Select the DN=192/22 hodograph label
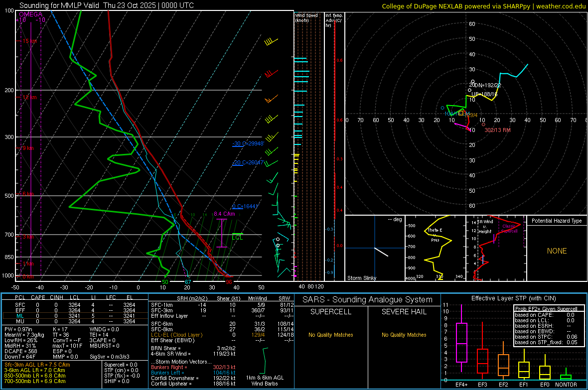Viewport: 588px width, 390px height. [487, 85]
